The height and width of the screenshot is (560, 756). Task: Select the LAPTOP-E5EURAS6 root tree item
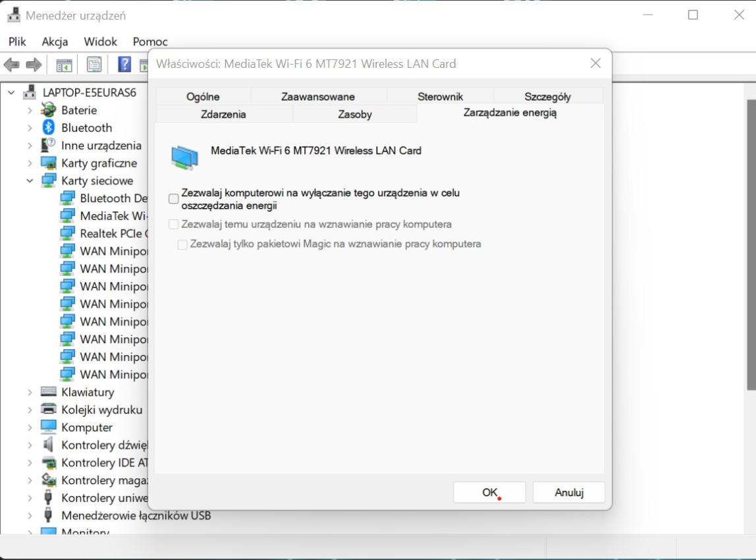(89, 92)
